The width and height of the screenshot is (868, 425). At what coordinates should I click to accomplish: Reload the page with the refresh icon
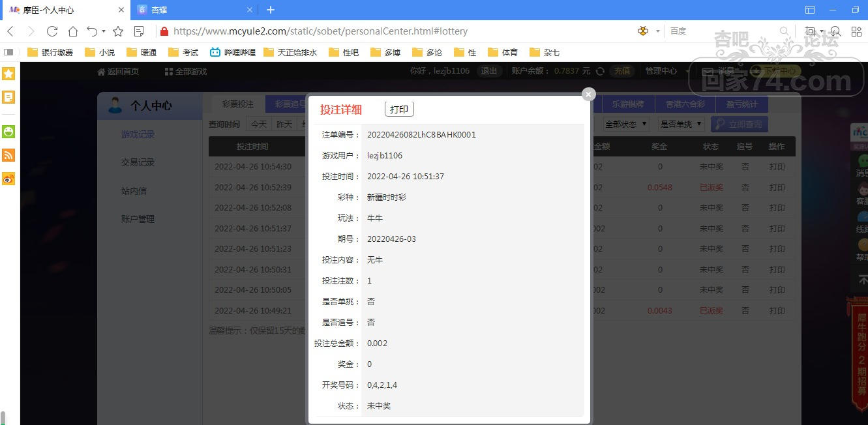[52, 31]
